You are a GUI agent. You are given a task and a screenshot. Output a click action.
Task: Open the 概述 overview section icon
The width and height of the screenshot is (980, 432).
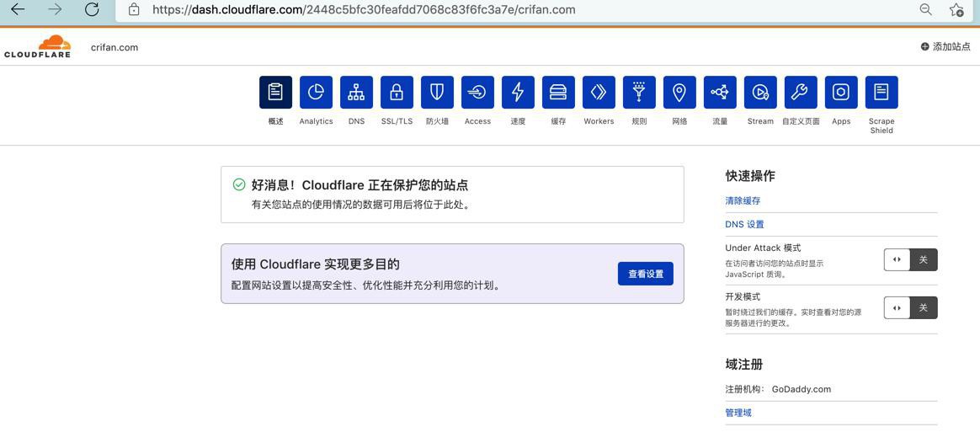click(x=275, y=93)
